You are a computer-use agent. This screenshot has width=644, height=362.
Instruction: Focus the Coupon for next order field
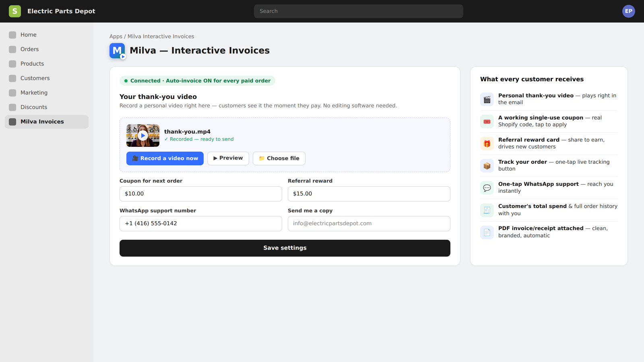tap(201, 194)
